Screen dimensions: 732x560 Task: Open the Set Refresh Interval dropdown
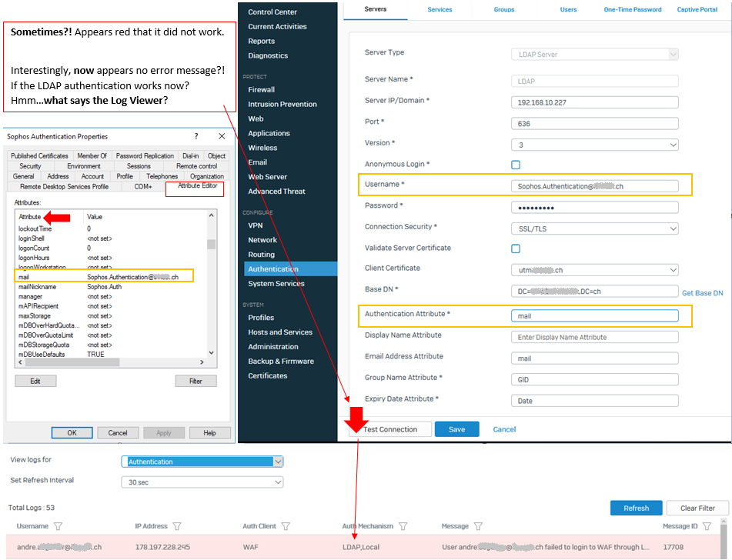coord(202,482)
